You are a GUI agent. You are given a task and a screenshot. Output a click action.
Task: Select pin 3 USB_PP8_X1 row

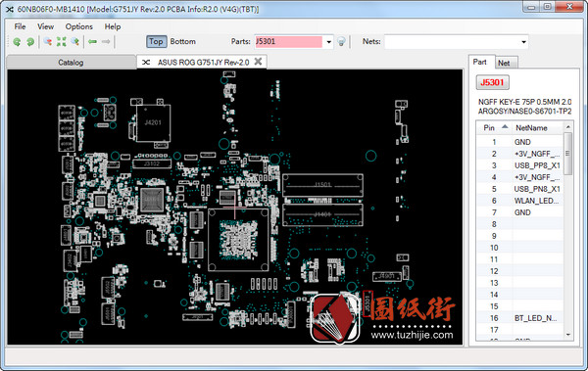point(519,165)
